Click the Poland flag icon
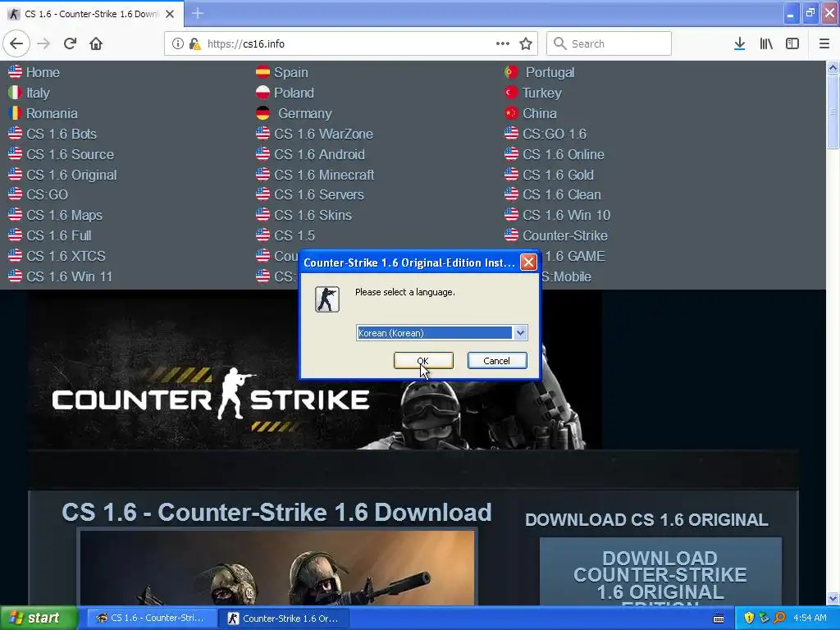Screen dimensions: 840x630 (262, 92)
